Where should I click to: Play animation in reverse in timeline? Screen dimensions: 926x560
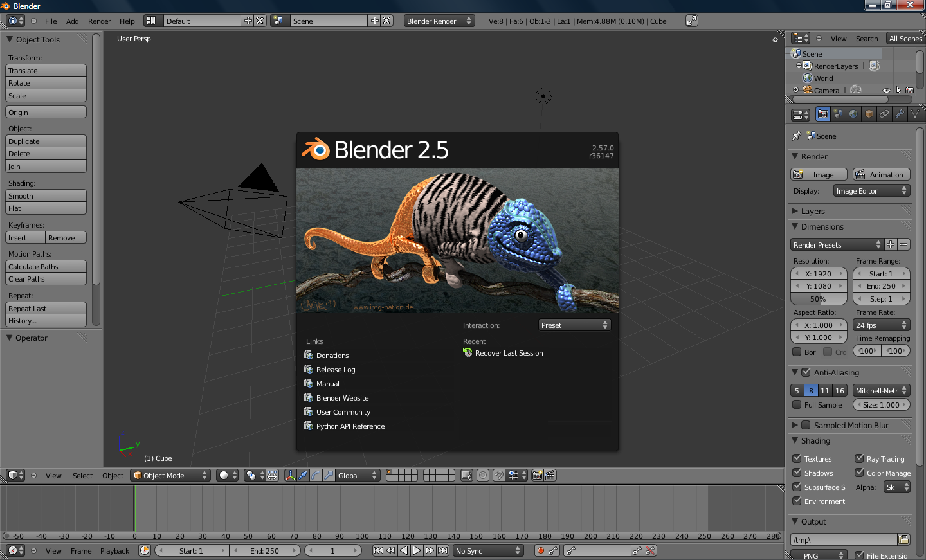(404, 551)
